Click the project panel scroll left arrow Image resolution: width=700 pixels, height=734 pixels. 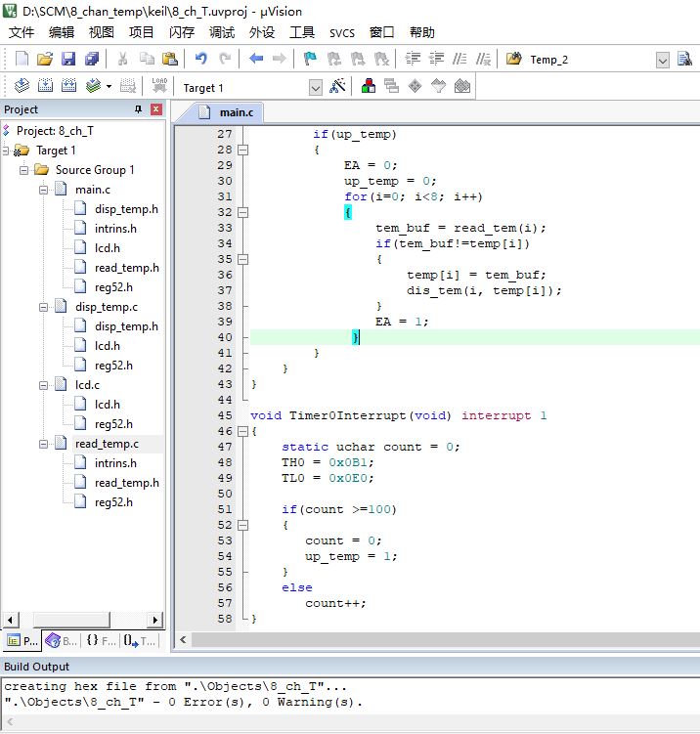pos(10,620)
